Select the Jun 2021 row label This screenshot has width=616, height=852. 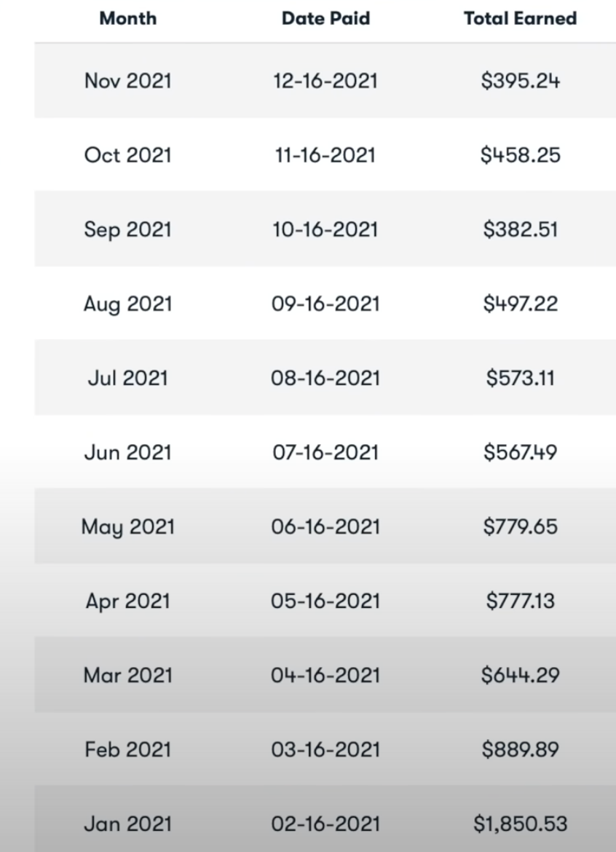(x=128, y=452)
